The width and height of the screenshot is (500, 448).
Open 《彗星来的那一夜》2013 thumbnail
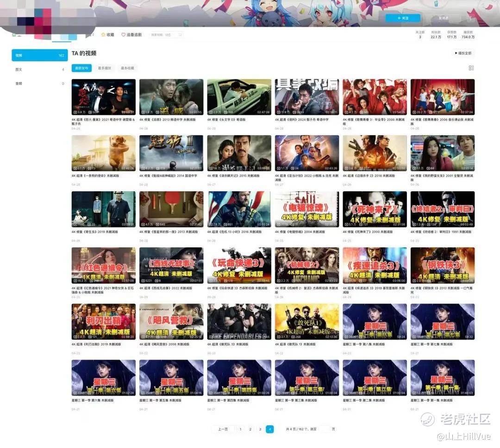[x=171, y=209]
